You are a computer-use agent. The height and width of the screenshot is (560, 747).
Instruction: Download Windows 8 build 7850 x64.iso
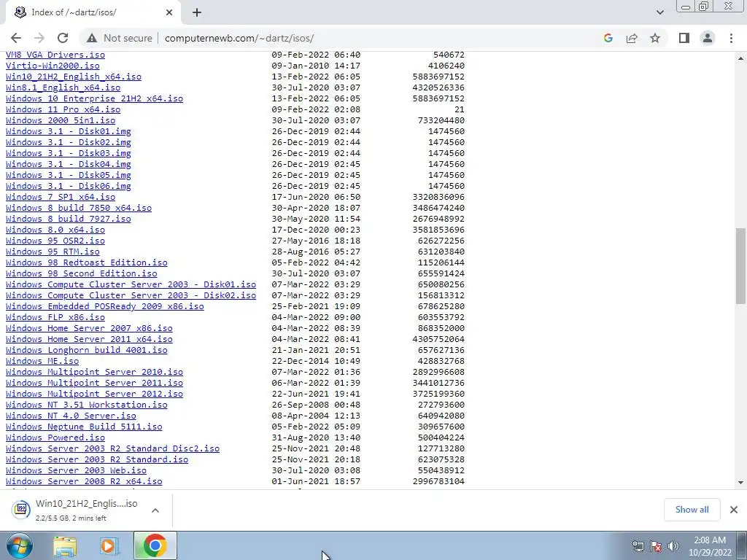(x=79, y=208)
